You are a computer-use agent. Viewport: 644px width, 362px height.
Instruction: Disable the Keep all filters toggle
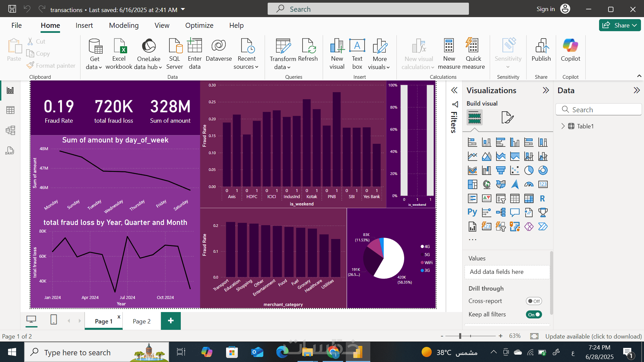pos(533,314)
